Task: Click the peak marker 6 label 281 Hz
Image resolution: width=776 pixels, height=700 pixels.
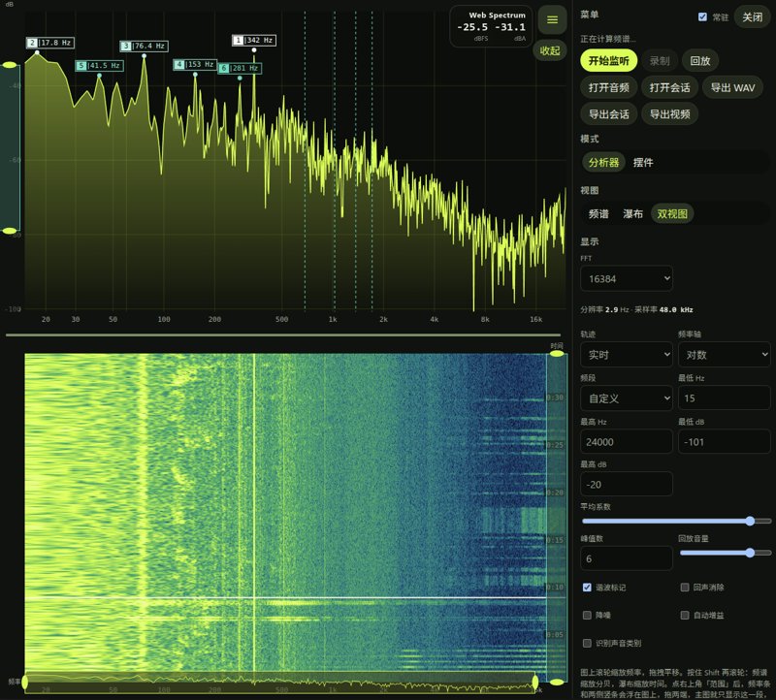Action: pyautogui.click(x=240, y=68)
